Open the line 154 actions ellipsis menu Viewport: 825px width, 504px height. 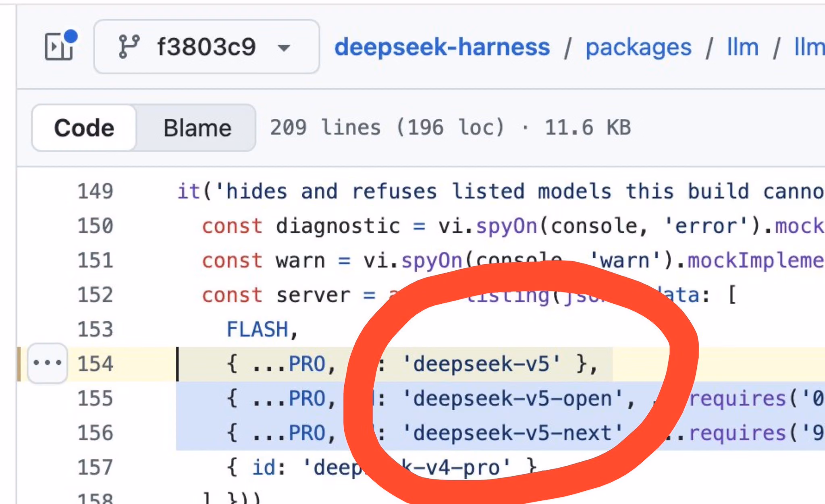click(x=47, y=363)
